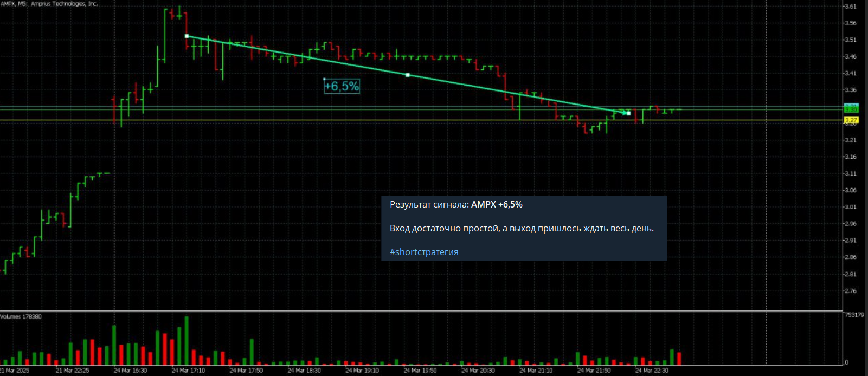This screenshot has width=868, height=376.
Task: Click the 3.56 price axis label
Action: tap(850, 23)
